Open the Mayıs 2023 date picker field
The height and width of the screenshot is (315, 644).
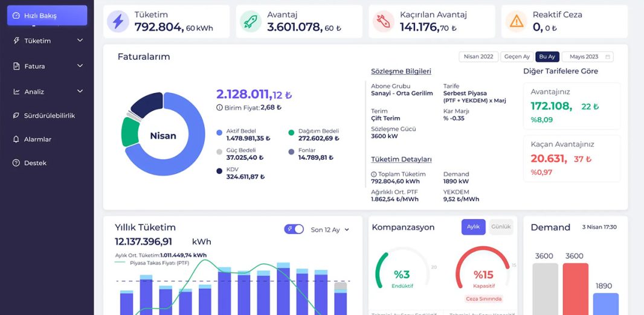pos(588,57)
